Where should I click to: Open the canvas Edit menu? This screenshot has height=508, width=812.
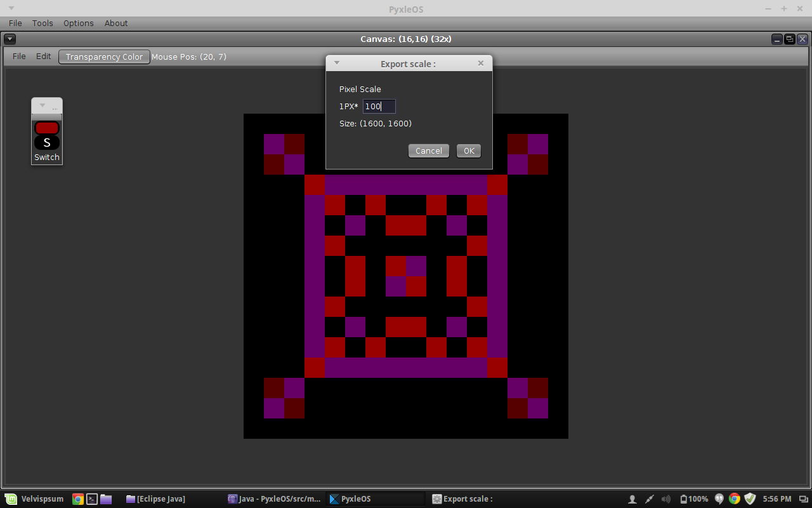[43, 57]
